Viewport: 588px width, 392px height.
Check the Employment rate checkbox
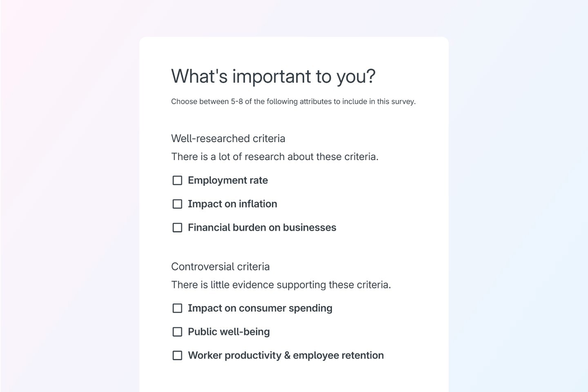(177, 180)
